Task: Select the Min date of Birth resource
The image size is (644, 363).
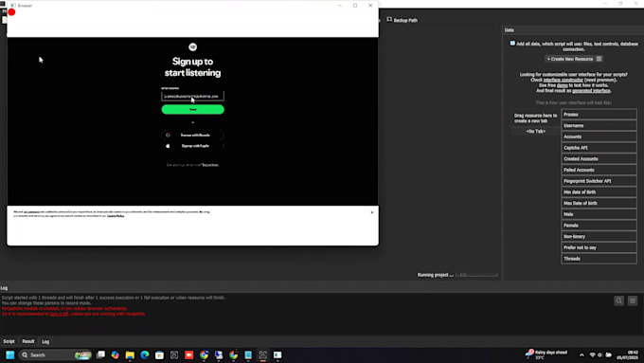Action: click(x=599, y=192)
